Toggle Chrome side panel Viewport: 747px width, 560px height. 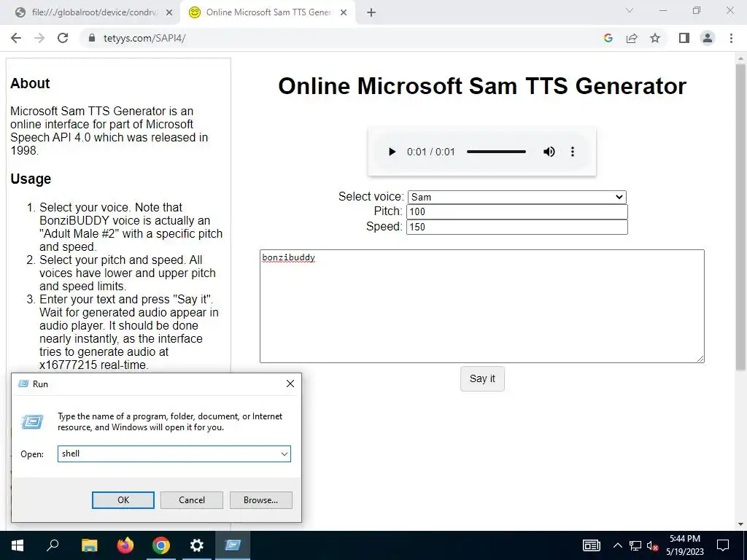point(684,38)
